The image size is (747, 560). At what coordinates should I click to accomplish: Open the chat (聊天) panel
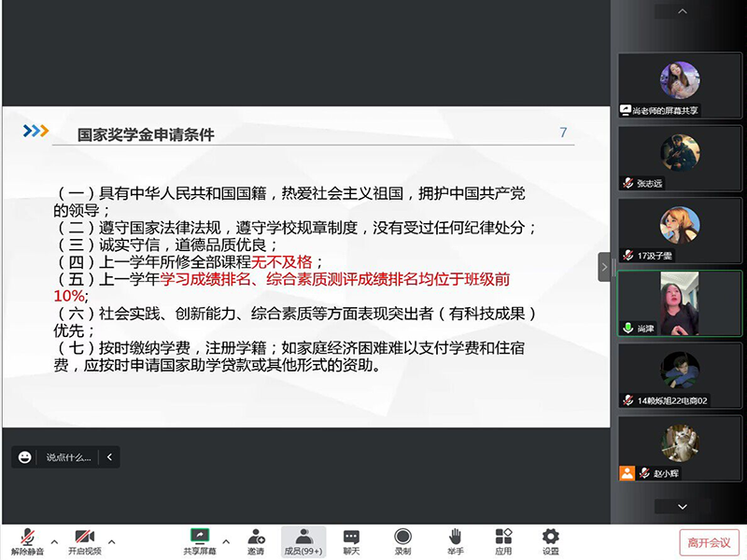351,540
